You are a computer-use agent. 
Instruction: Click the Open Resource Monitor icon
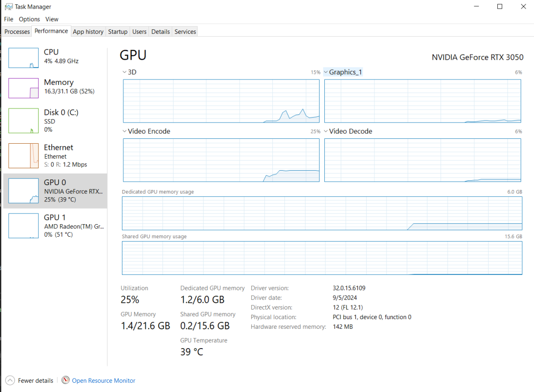point(66,380)
